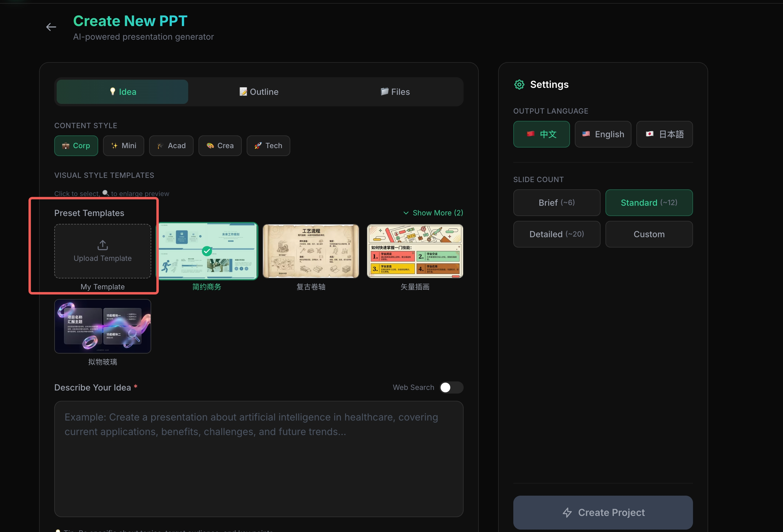Choose Detailed (~20) slide count
This screenshot has width=783, height=532.
[556, 234]
